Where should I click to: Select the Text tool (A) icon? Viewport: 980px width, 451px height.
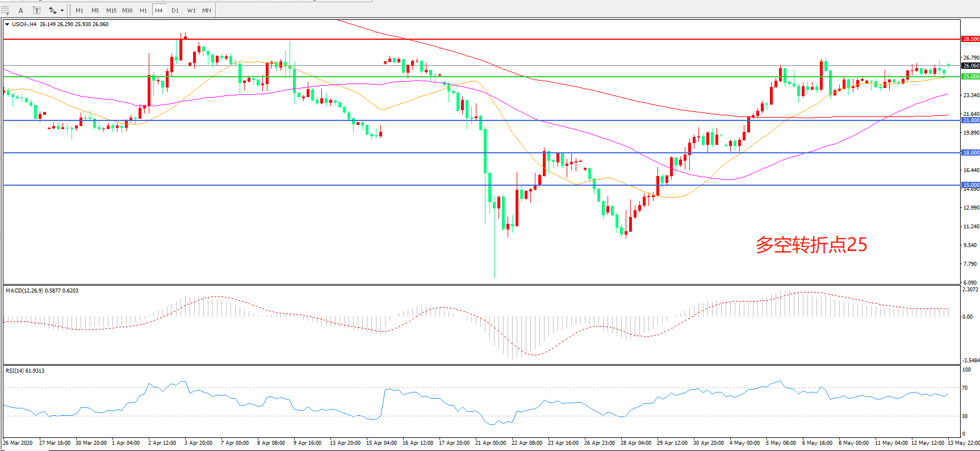[x=21, y=10]
